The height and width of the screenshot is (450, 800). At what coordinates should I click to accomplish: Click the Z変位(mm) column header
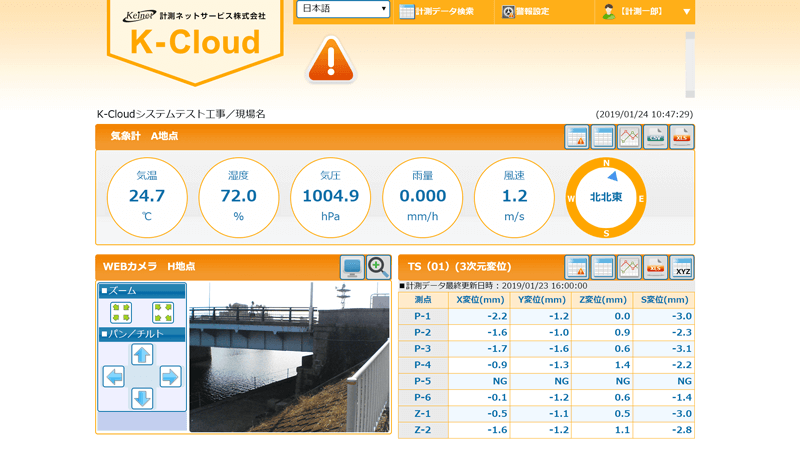603,300
